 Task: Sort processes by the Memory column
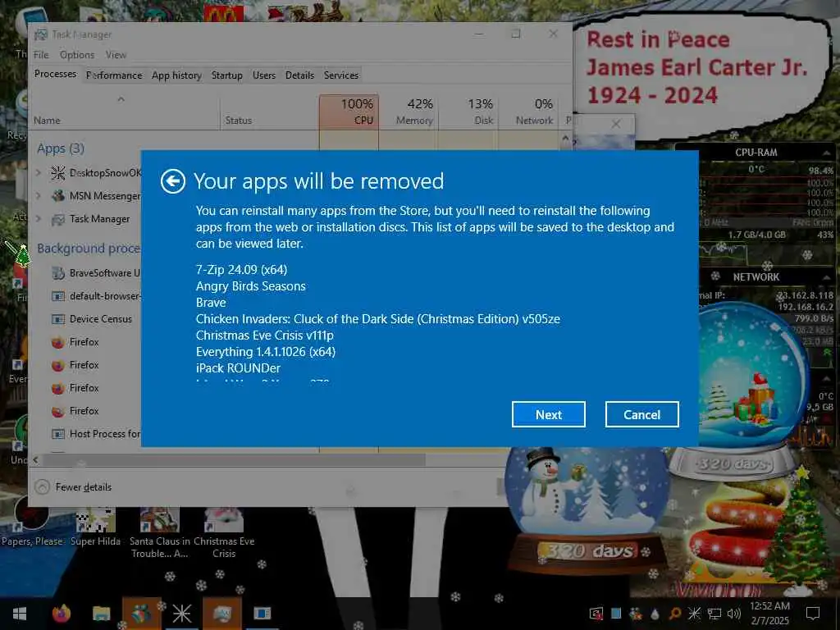(409, 112)
